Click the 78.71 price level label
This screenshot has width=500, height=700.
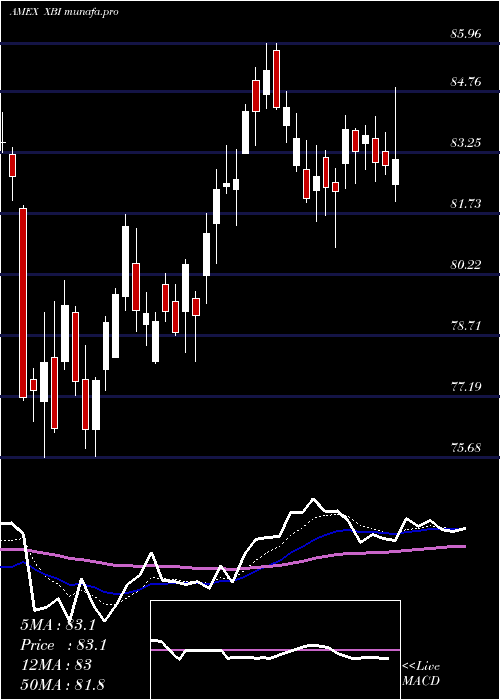(466, 325)
